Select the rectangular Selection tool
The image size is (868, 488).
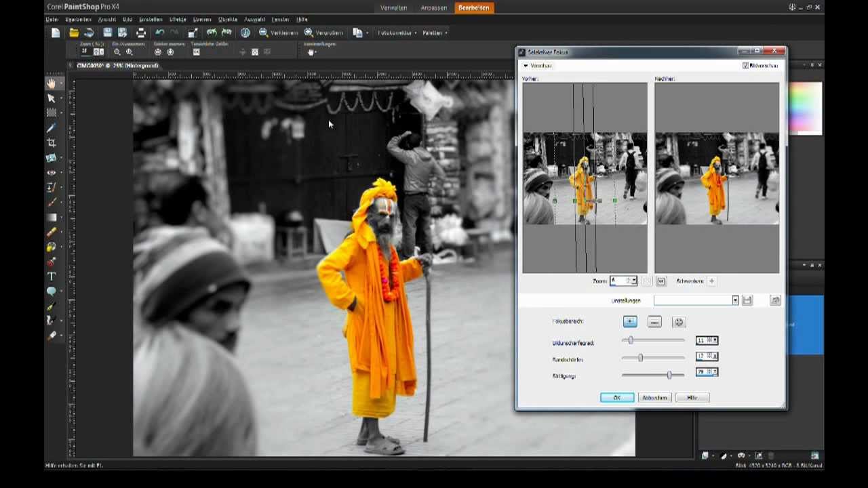click(x=51, y=113)
